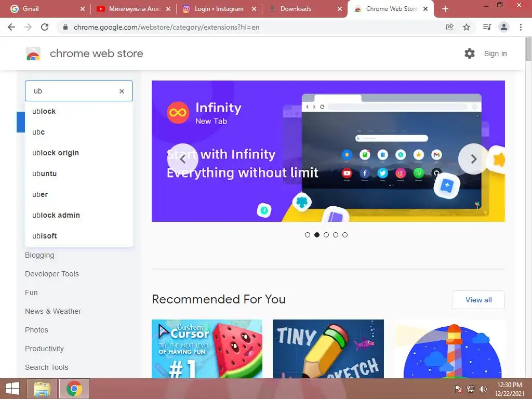Image resolution: width=532 pixels, height=399 pixels.
Task: Open the Fun category
Action: [31, 292]
